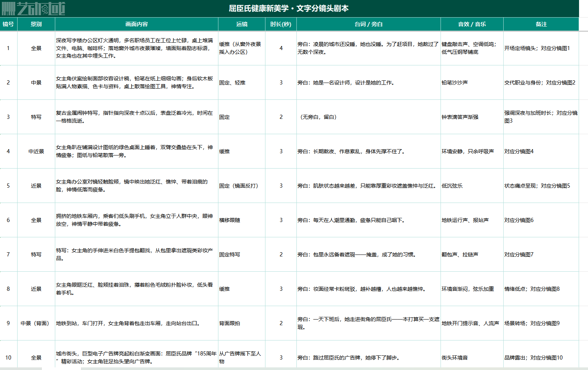The image size is (588, 370).
Task: Select the sound cell 键盘敲击声、空调低鸣
Action: coord(472,48)
